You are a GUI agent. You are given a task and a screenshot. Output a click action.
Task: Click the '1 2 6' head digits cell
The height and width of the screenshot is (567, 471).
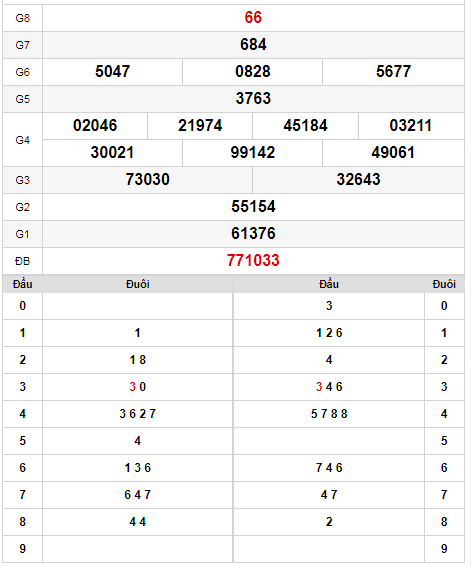click(x=329, y=333)
